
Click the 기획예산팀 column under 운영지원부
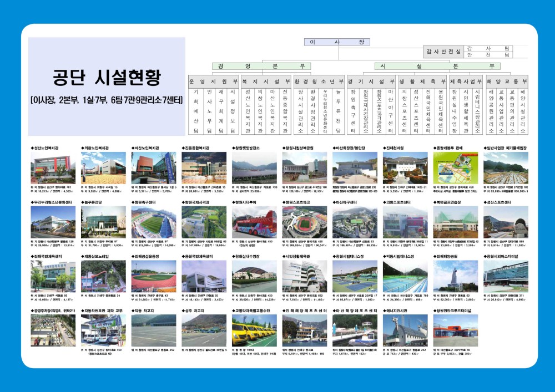(x=196, y=111)
